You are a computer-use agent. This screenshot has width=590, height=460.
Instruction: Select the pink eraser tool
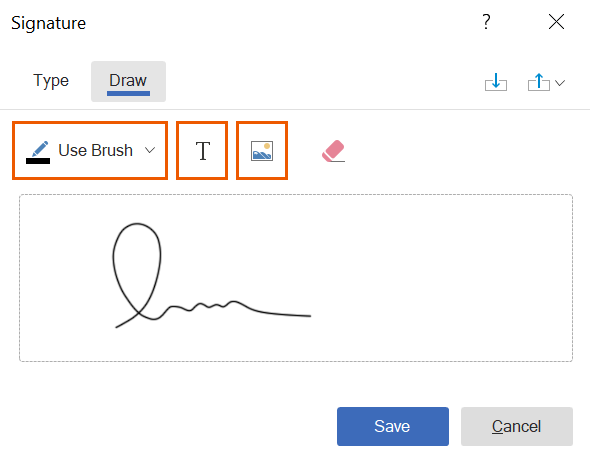point(334,151)
